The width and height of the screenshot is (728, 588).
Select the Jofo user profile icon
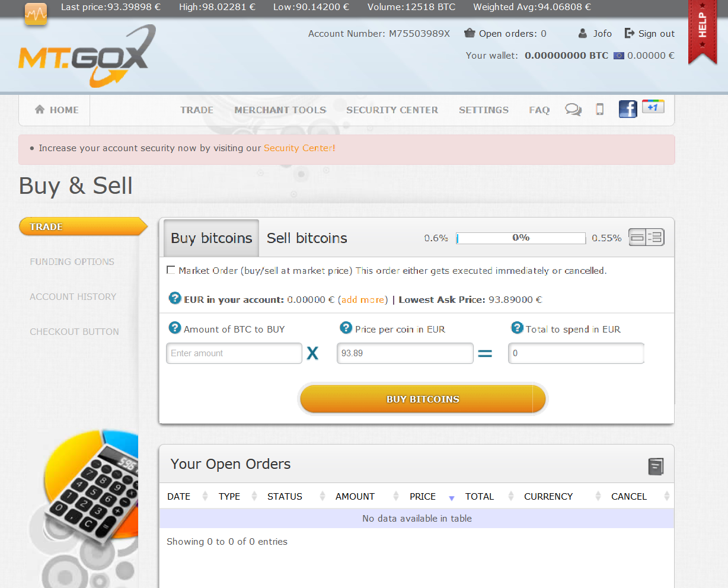[583, 34]
